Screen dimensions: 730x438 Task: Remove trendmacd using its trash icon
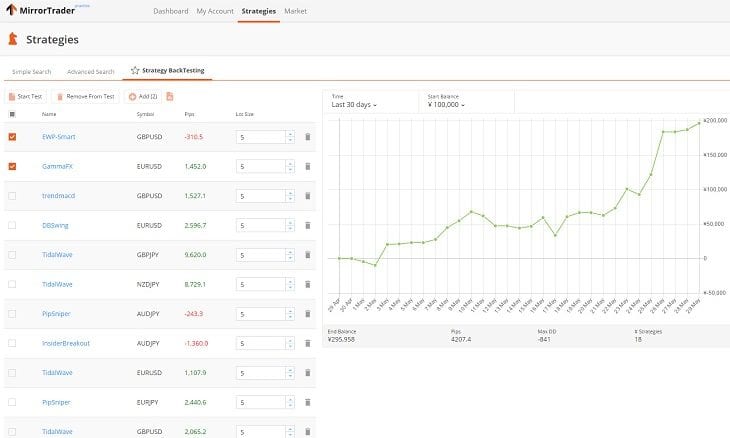(x=308, y=196)
